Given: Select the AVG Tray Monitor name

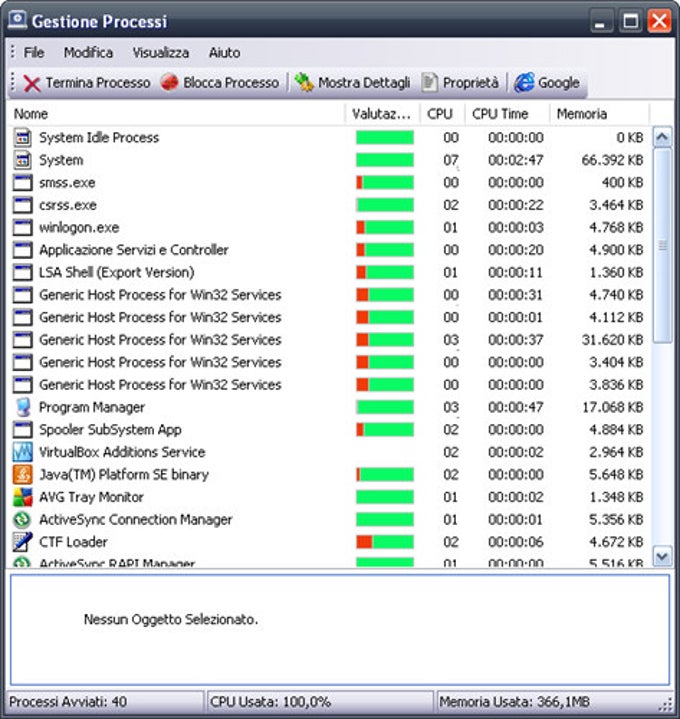Looking at the screenshot, I should [91, 497].
